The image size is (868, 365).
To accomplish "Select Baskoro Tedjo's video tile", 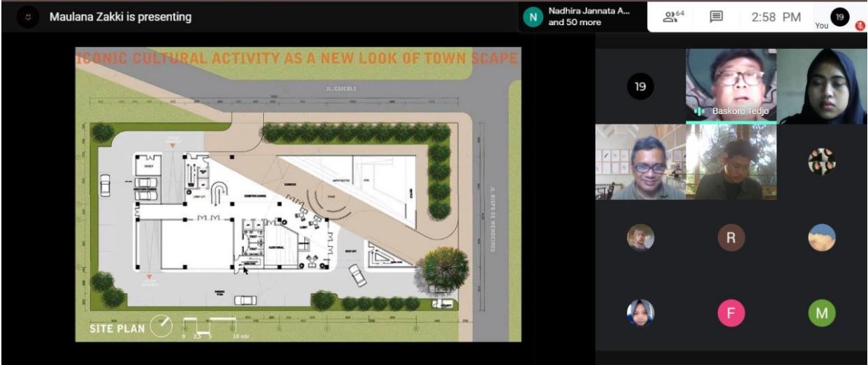I will [730, 85].
